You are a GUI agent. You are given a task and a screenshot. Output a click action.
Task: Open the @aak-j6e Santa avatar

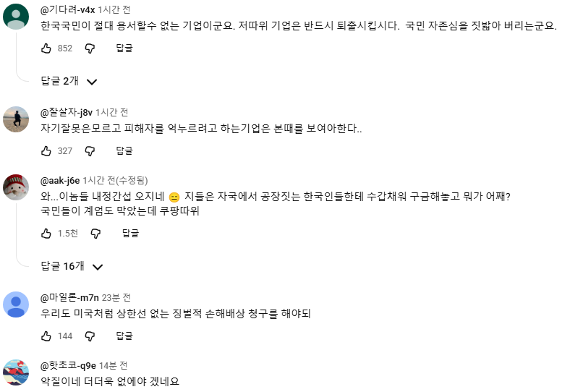pyautogui.click(x=16, y=187)
